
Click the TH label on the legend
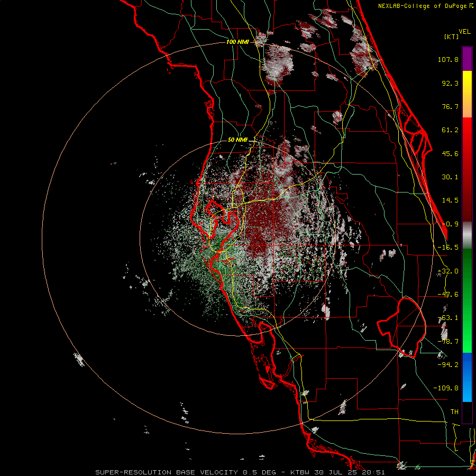tap(454, 412)
